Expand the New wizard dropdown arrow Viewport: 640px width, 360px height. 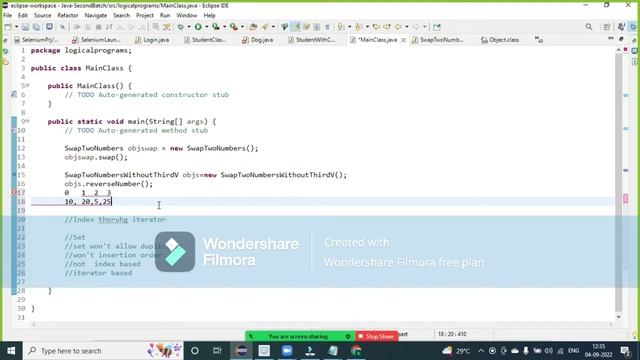coord(16,27)
